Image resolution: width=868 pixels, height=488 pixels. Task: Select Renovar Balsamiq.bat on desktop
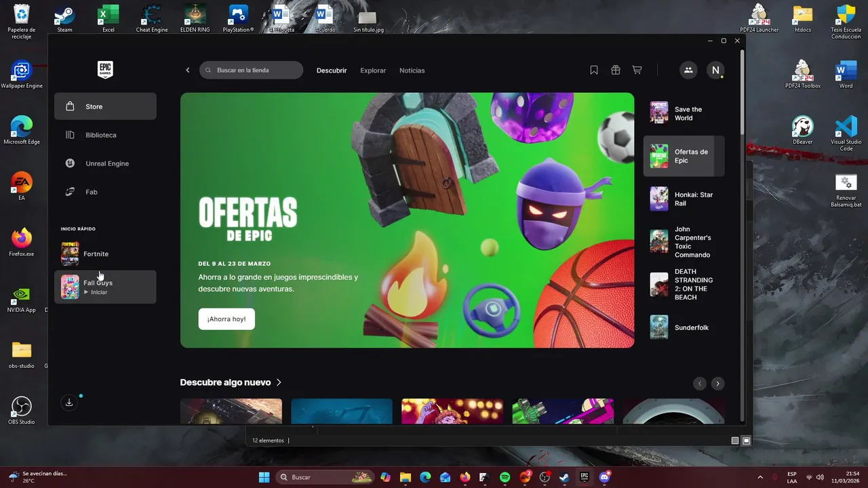tap(846, 191)
